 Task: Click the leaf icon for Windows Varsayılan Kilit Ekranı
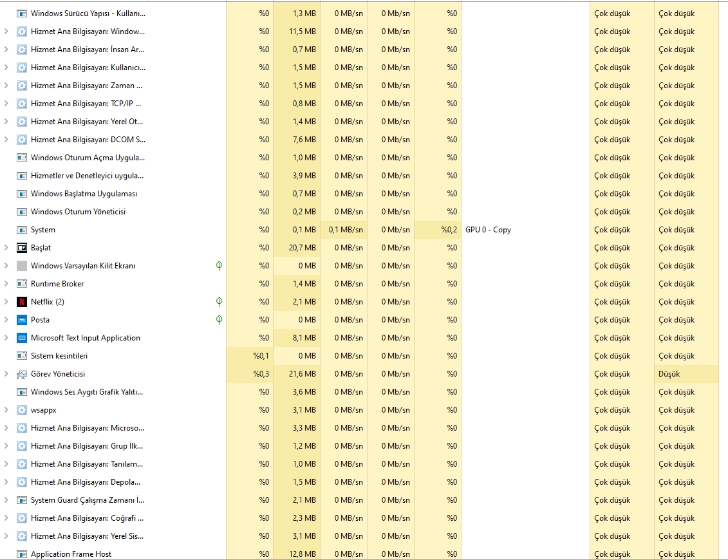tap(219, 266)
